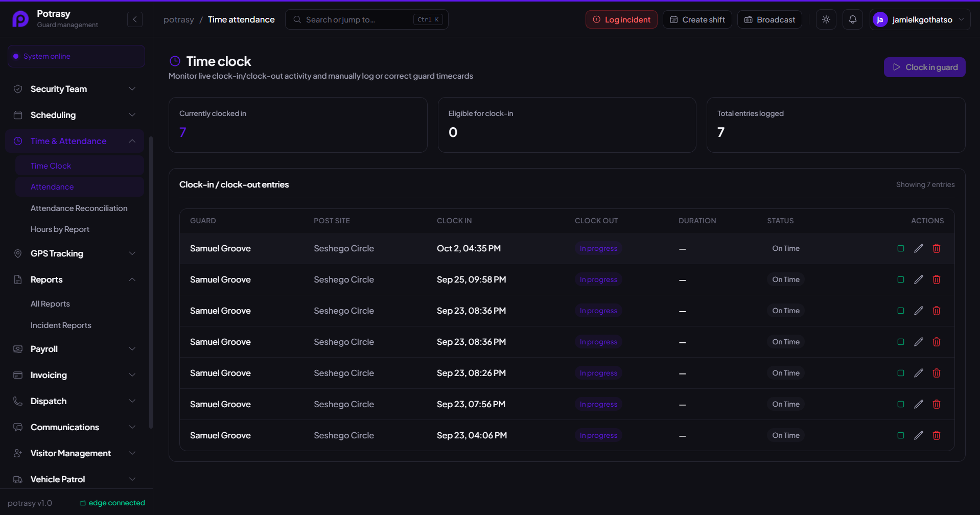This screenshot has width=980, height=515.
Task: Edit the Sep 23, 08:26 PM entry
Action: (x=918, y=373)
